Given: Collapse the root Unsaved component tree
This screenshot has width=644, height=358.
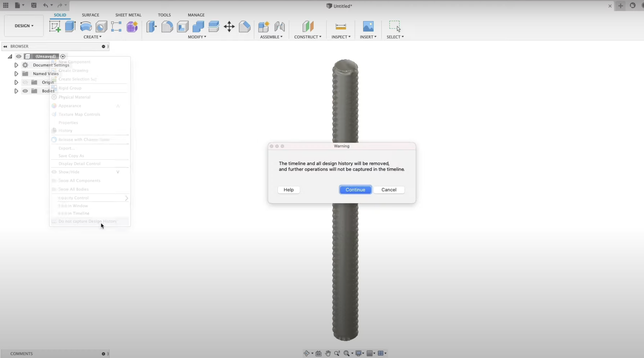Looking at the screenshot, I should point(10,56).
